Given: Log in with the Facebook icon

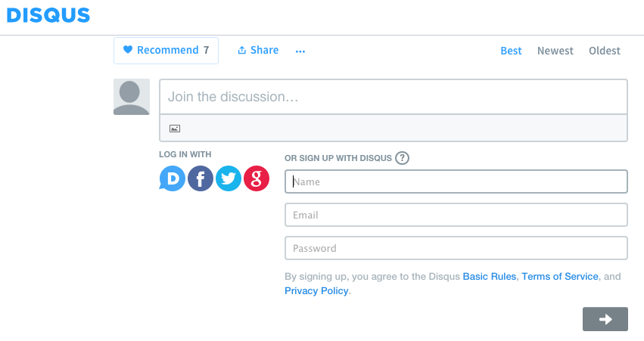Looking at the screenshot, I should 201,178.
